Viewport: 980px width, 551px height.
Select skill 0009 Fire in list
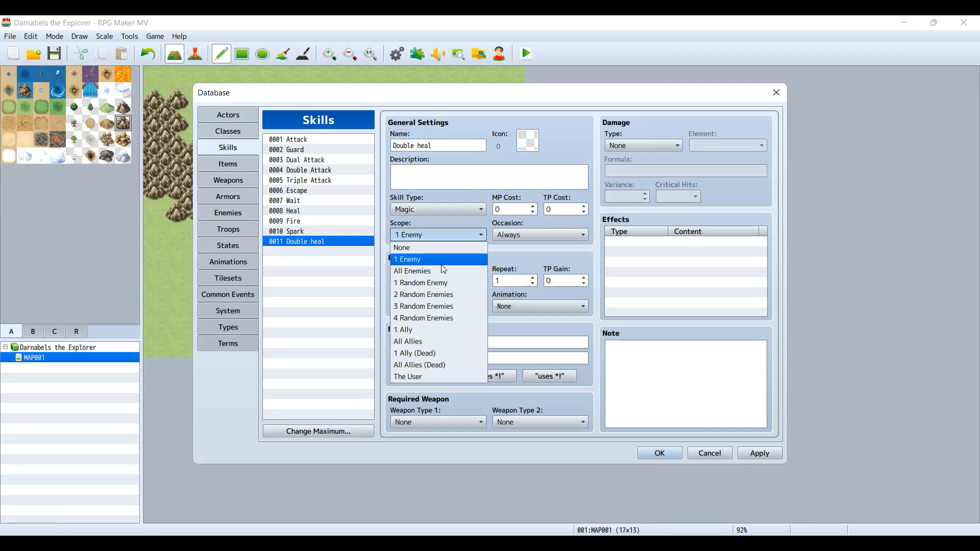click(318, 221)
